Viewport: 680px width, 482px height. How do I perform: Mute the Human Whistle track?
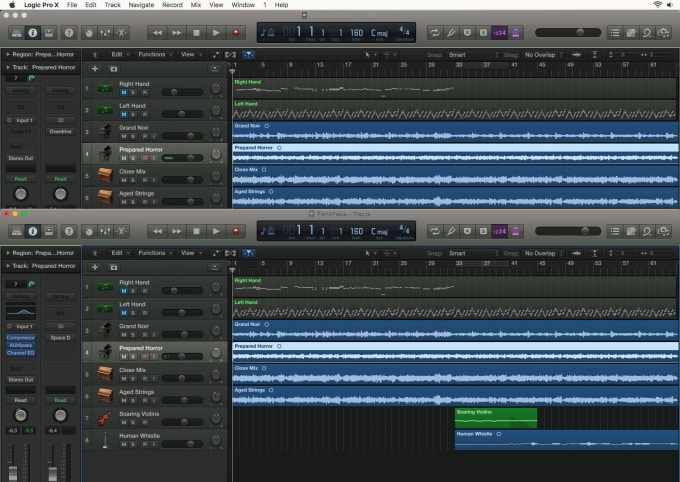point(124,445)
